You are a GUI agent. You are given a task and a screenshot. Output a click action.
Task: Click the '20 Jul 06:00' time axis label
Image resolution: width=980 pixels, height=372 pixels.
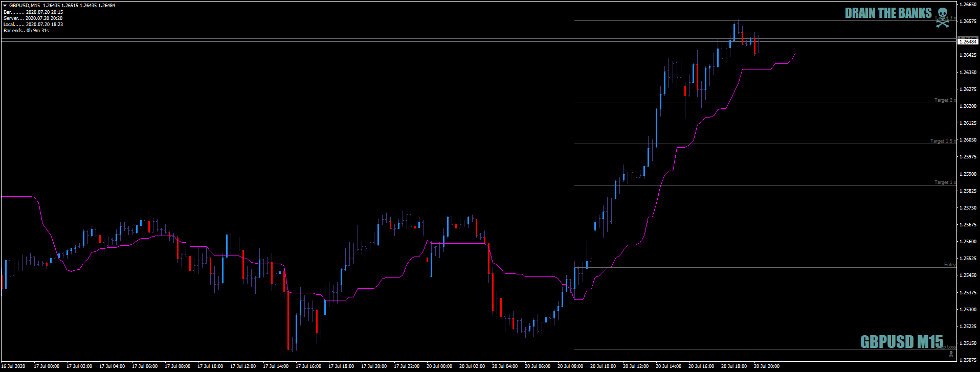pyautogui.click(x=538, y=366)
